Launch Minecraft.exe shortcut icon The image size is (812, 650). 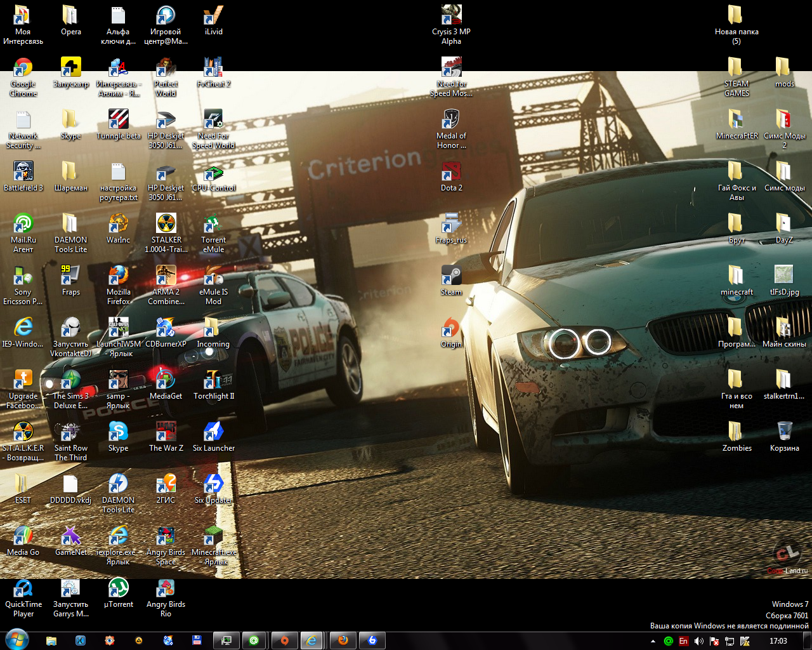[214, 536]
